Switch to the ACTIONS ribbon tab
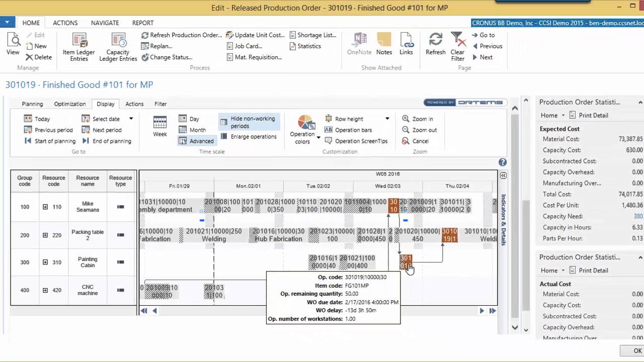The width and height of the screenshot is (644, 362). pyautogui.click(x=65, y=23)
